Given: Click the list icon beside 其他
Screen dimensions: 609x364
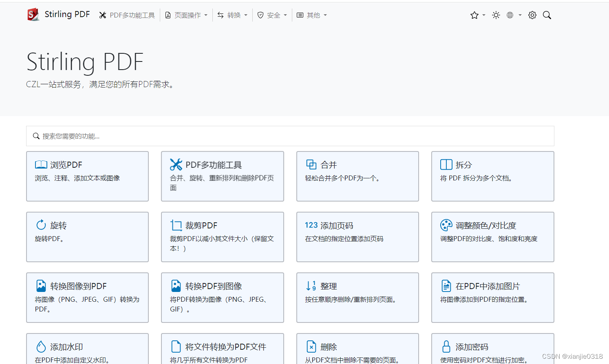Looking at the screenshot, I should tap(300, 15).
